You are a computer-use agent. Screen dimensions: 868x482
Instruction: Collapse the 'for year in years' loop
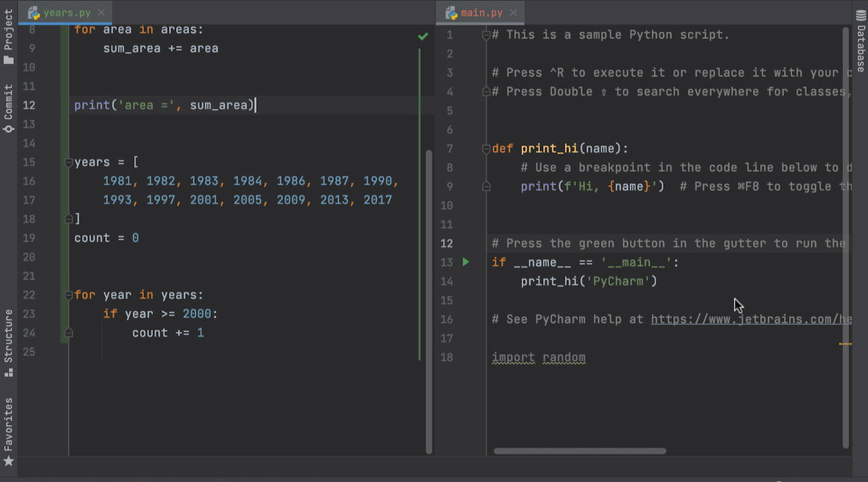pyautogui.click(x=68, y=295)
